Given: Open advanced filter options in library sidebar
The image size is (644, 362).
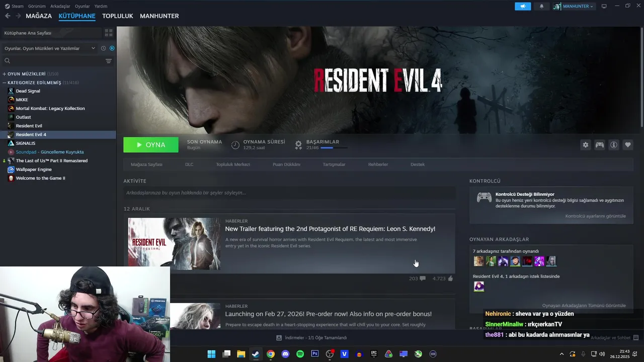Looking at the screenshot, I should pyautogui.click(x=109, y=61).
